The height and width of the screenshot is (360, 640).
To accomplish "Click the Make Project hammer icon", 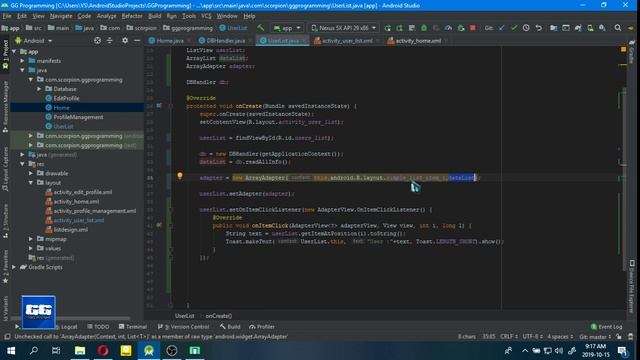I will [260, 28].
